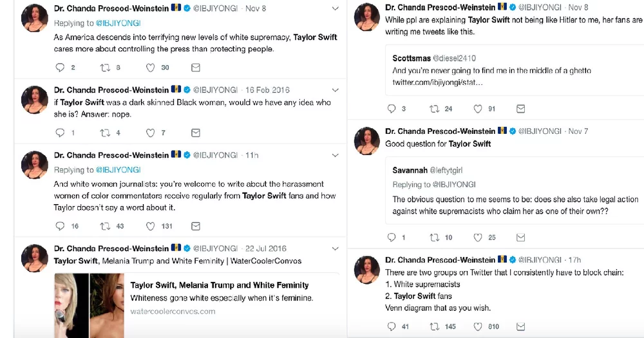Screen dimensions: 644x338
Task: Retweet the Scottsmas quote tweet with 24 retweets
Action: tap(434, 109)
